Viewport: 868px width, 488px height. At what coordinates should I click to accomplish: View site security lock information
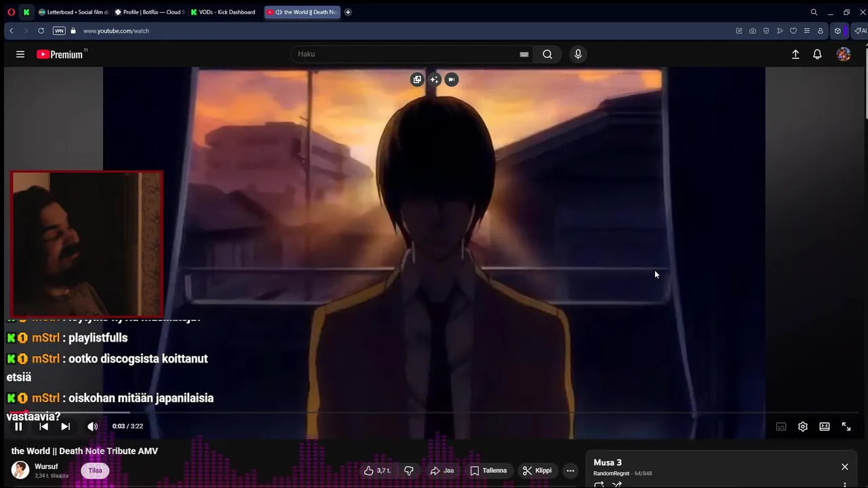[73, 30]
